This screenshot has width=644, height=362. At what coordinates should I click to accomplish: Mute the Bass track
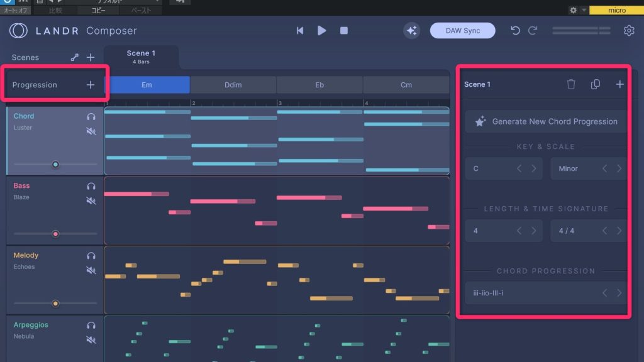(x=91, y=200)
